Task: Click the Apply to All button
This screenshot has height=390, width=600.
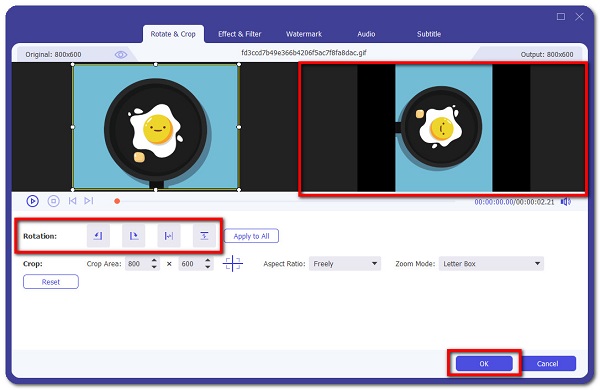Action: click(x=251, y=236)
